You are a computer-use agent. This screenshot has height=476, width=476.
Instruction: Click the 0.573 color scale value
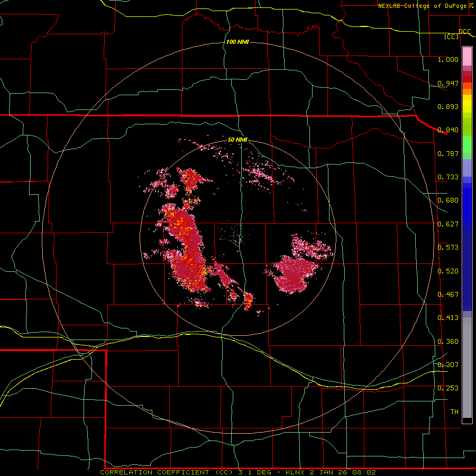pyautogui.click(x=448, y=248)
